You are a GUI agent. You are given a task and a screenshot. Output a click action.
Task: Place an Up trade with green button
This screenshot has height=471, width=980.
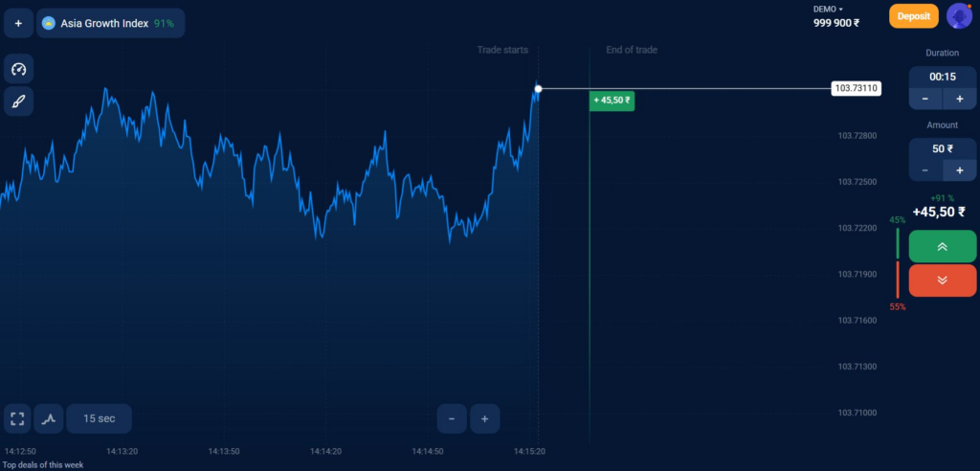(x=943, y=246)
